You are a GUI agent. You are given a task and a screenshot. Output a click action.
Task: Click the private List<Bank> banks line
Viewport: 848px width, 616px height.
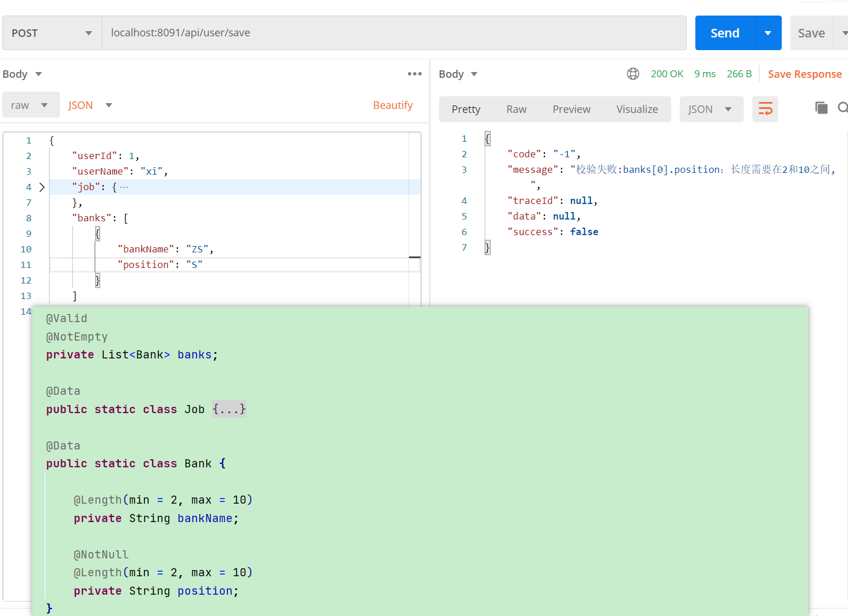(x=132, y=354)
